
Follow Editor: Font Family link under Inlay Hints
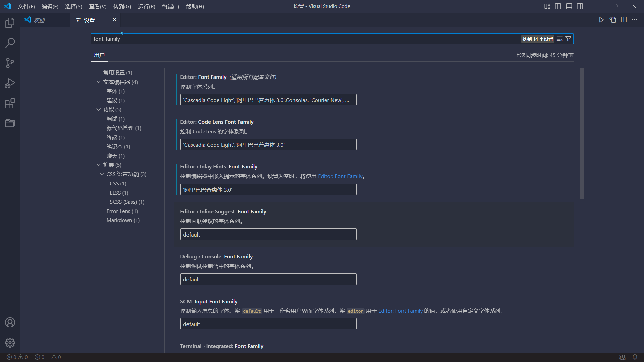340,176
